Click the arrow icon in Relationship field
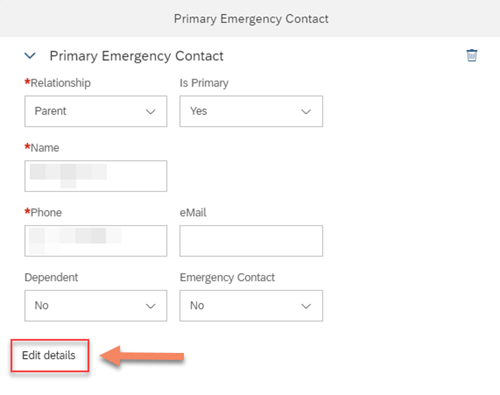The image size is (500, 395). click(x=151, y=112)
